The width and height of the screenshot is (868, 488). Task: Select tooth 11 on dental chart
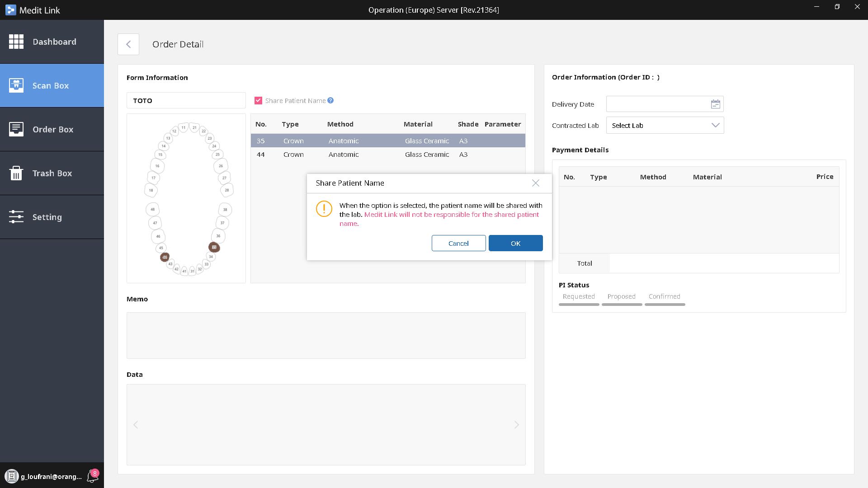184,127
